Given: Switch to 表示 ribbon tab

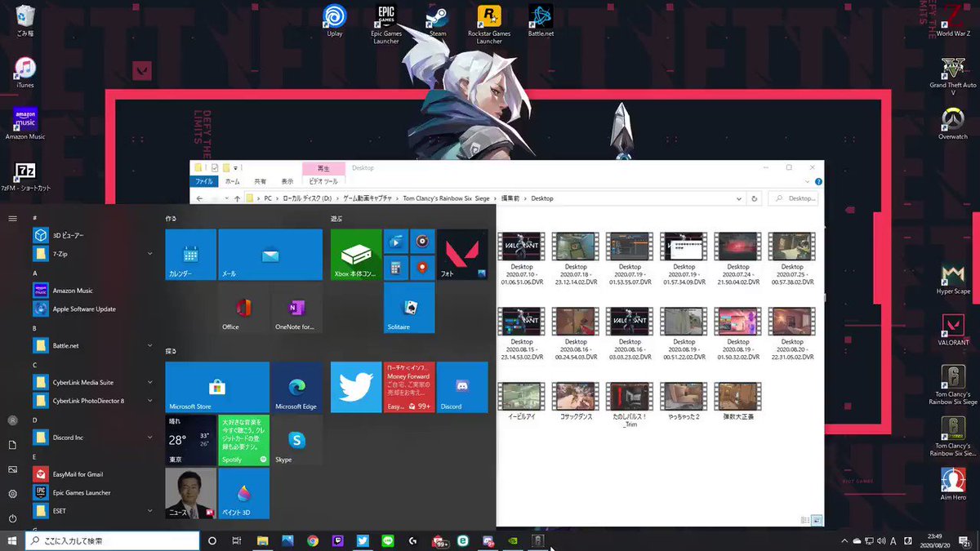Looking at the screenshot, I should point(287,181).
